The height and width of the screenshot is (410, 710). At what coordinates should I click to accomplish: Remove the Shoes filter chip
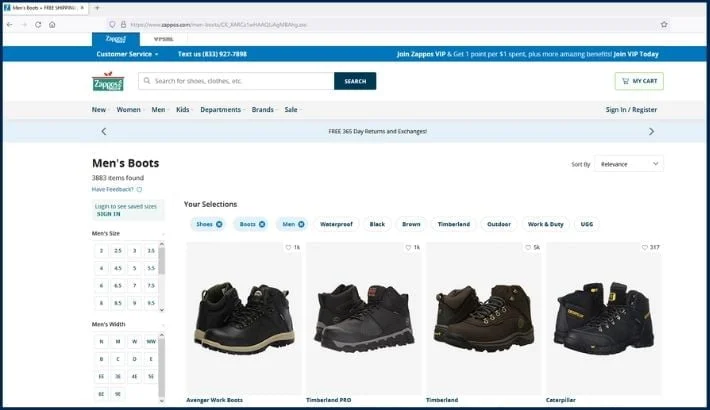coord(219,224)
